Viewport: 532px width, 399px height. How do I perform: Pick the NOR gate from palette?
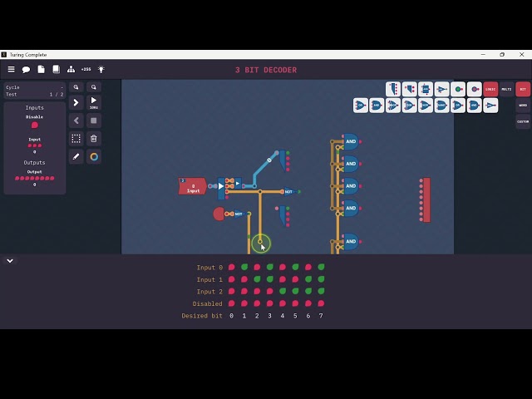click(426, 106)
